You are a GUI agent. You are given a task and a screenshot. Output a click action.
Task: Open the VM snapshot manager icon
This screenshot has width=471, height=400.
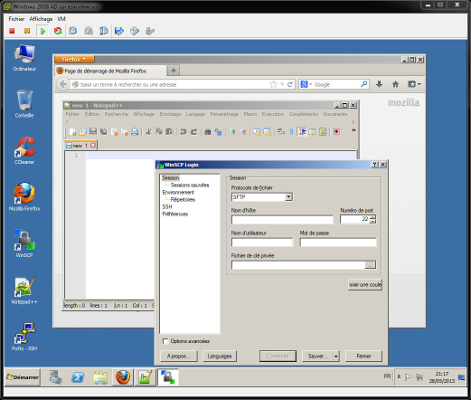104,31
